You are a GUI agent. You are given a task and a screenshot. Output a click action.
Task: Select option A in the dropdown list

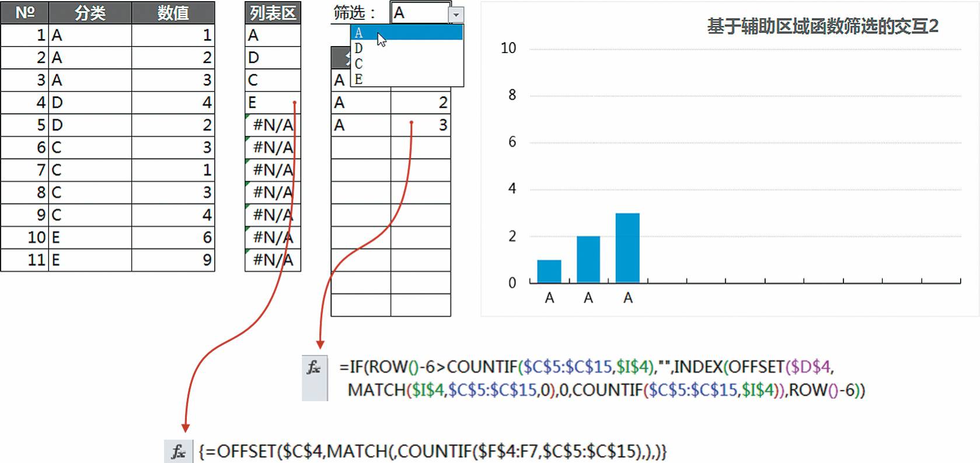coord(406,33)
